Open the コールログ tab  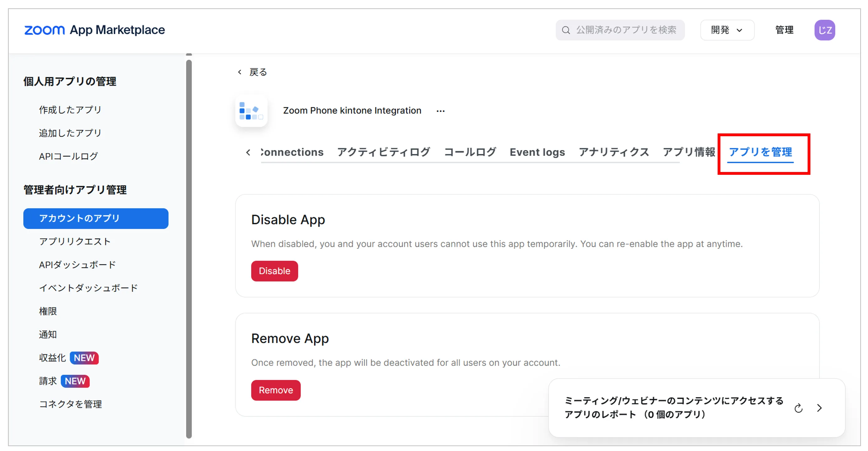(x=470, y=152)
